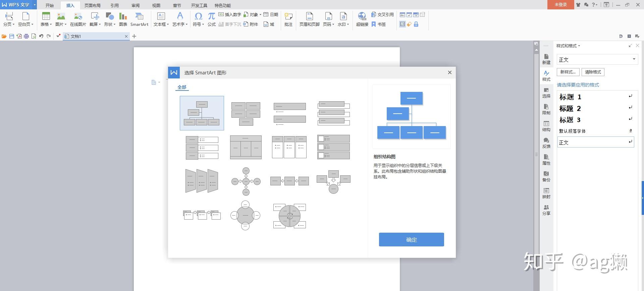Select the segmented circle cycle matrix SmartArt thumbnail
The image size is (644, 291).
(x=289, y=216)
